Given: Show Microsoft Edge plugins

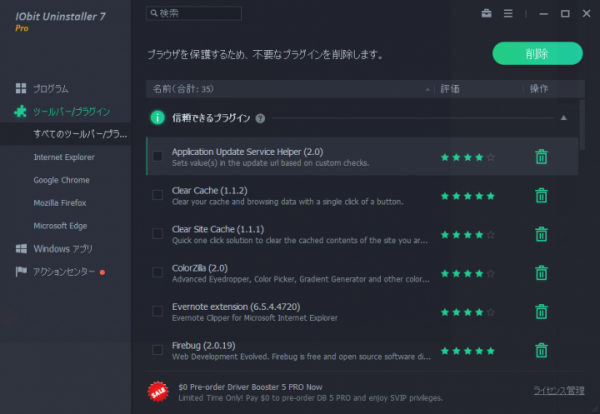Looking at the screenshot, I should [x=60, y=226].
